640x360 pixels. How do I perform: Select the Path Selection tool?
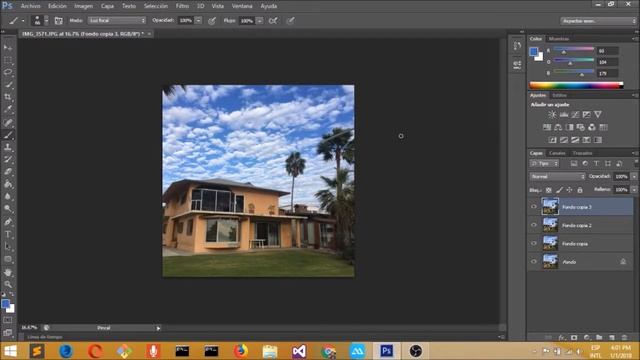8,247
